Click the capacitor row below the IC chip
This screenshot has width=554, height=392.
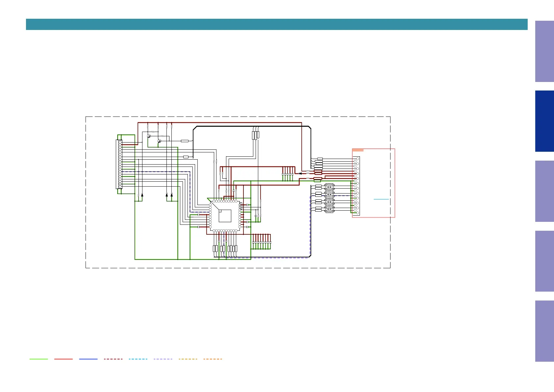261,242
